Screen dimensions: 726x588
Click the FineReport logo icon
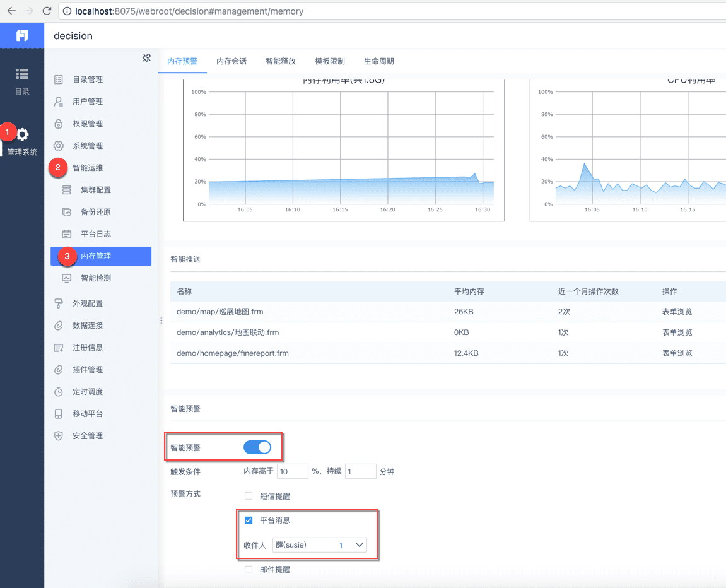click(22, 35)
